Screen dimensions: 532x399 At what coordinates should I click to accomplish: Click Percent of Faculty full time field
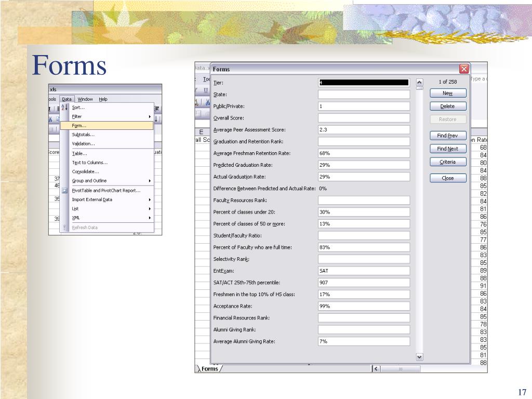pyautogui.click(x=364, y=247)
